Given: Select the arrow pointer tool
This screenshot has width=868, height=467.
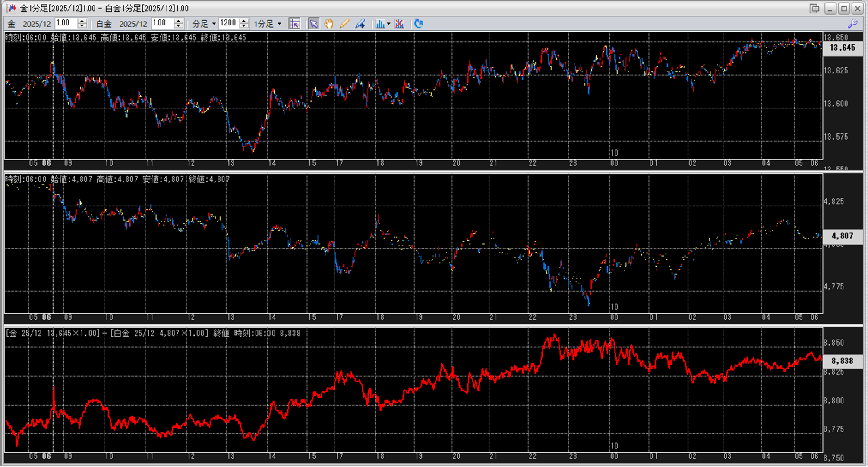Looking at the screenshot, I should (x=313, y=24).
